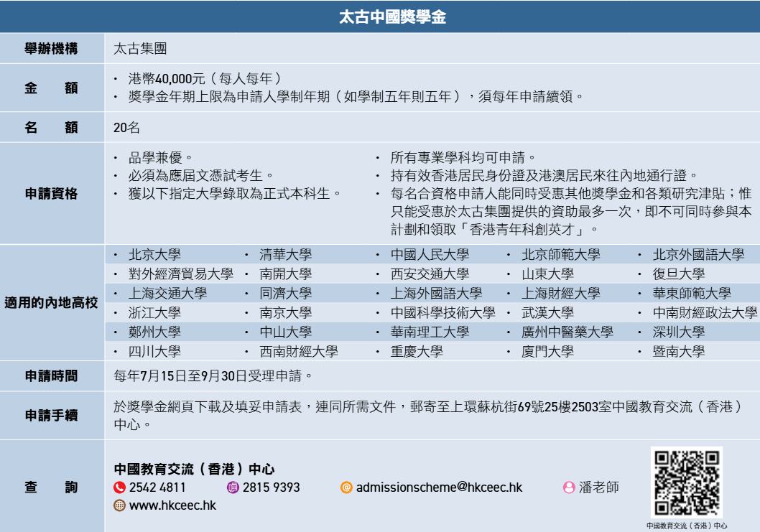Image resolution: width=760 pixels, height=532 pixels.
Task: Click the 查詢 row label
Action: (x=52, y=487)
